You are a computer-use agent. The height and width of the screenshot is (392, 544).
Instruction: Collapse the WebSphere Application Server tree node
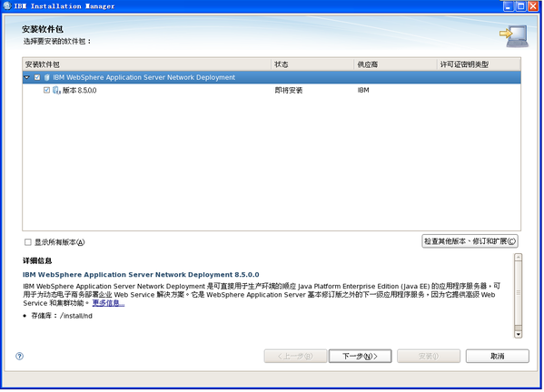(x=27, y=77)
